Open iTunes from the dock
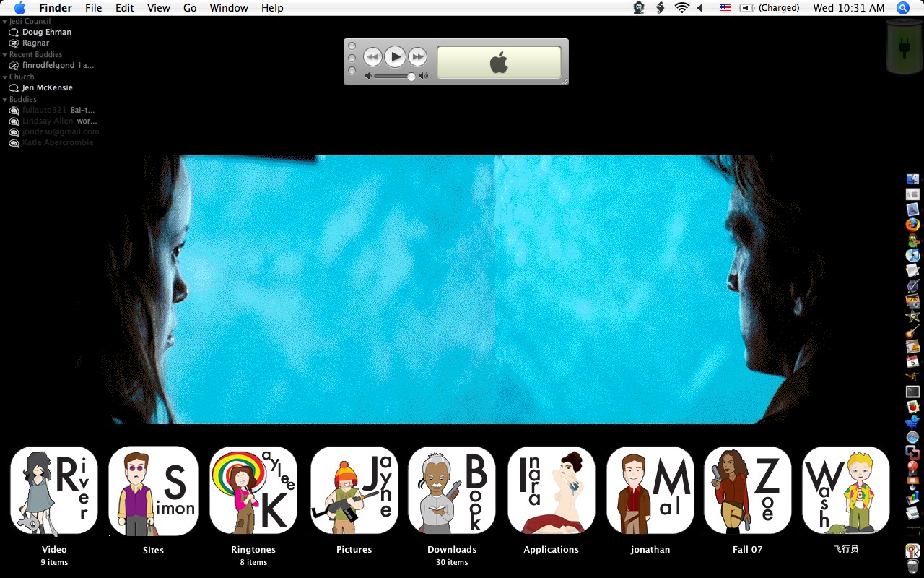Viewport: 924px width, 578px height. tap(912, 255)
